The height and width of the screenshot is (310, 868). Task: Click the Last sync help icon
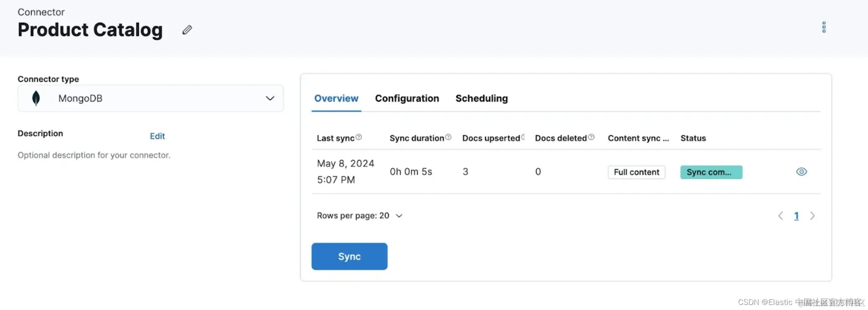coord(359,137)
